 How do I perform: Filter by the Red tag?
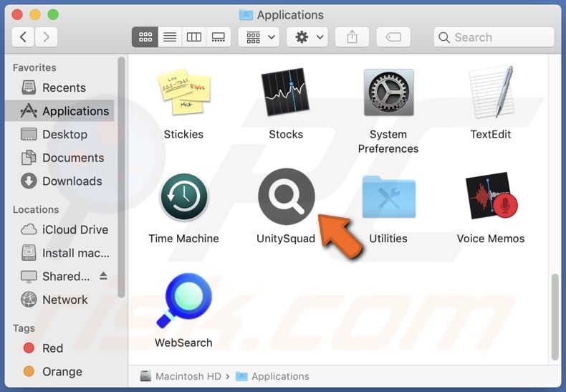click(59, 348)
